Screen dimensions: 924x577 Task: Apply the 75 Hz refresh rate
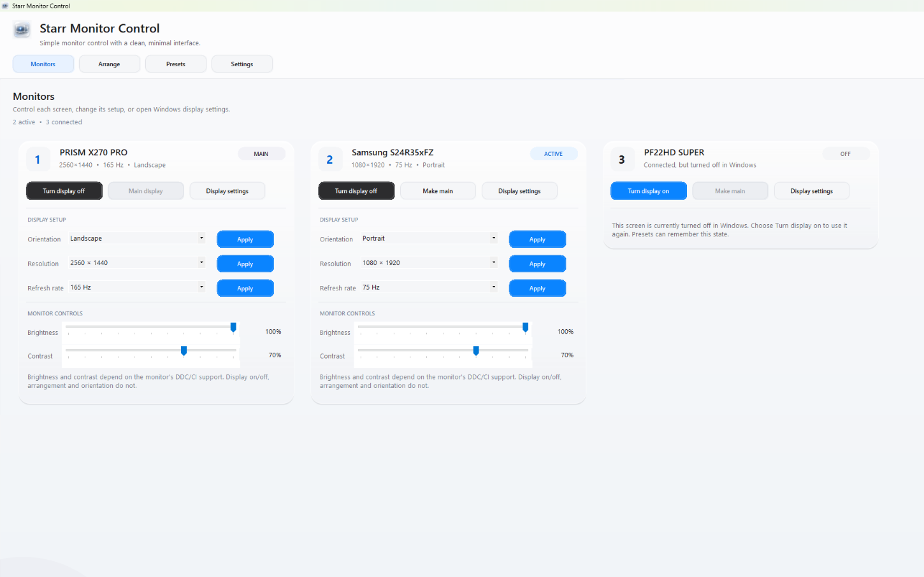537,288
